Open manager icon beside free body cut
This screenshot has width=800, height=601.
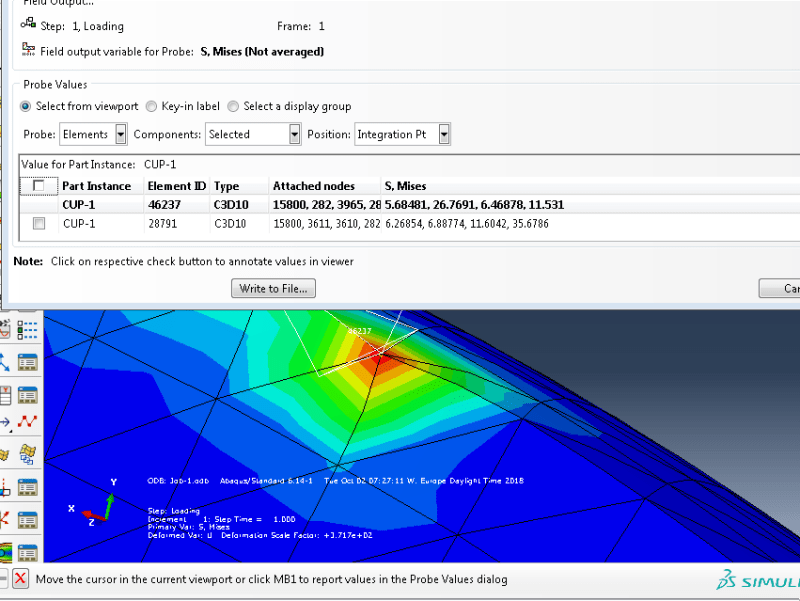coord(28,520)
